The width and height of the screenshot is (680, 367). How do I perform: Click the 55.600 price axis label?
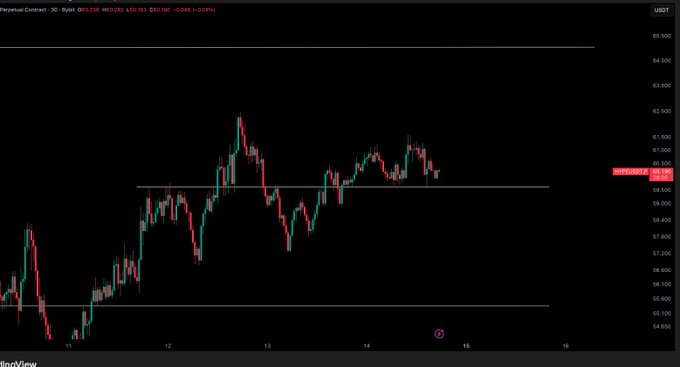661,299
